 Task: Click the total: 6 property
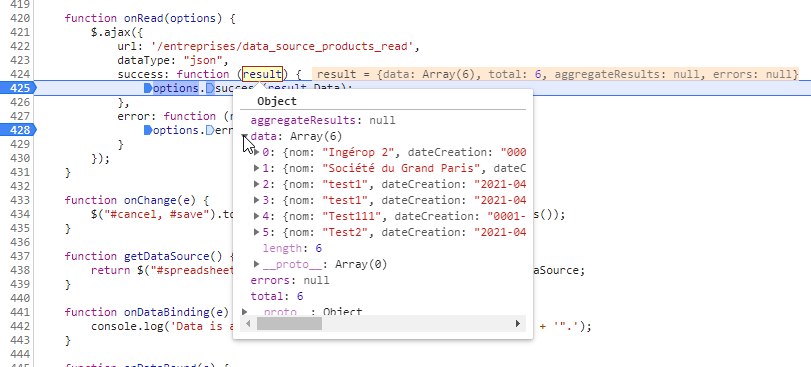coord(277,296)
